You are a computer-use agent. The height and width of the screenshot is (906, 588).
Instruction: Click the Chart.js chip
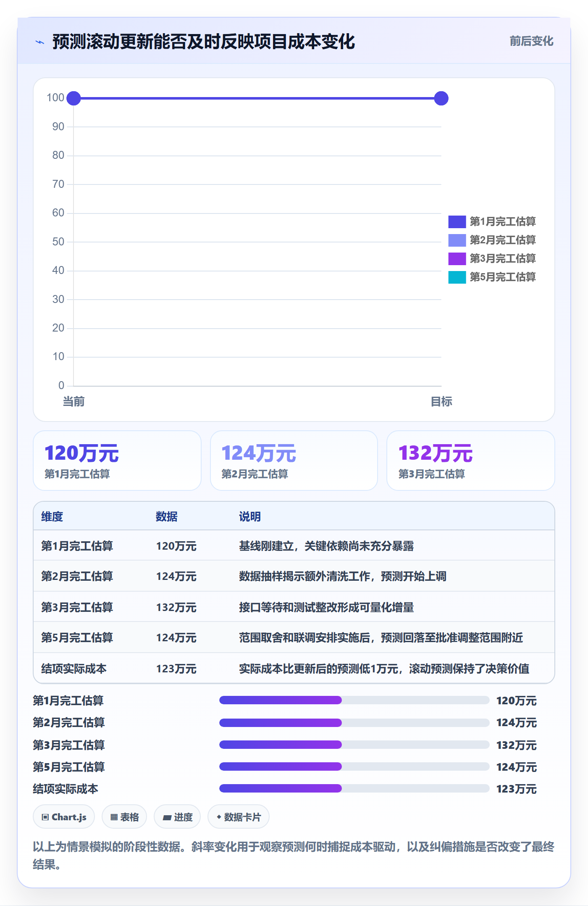click(64, 817)
